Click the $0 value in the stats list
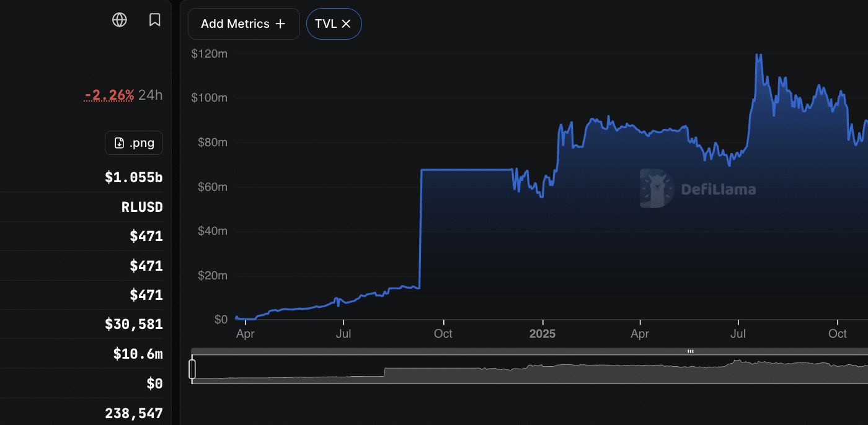Screen dimensions: 868x425 pos(154,383)
